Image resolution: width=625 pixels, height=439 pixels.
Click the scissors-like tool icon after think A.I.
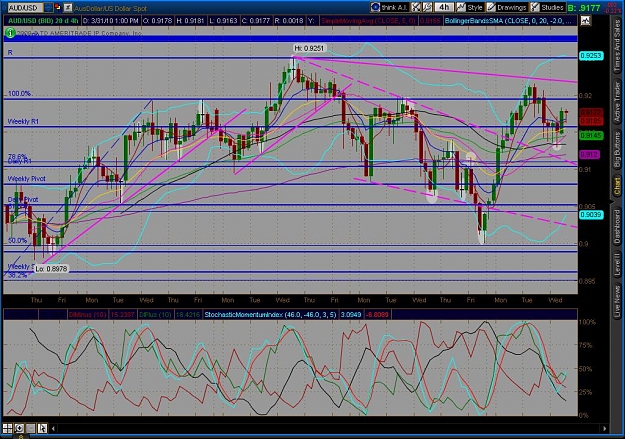(x=416, y=7)
